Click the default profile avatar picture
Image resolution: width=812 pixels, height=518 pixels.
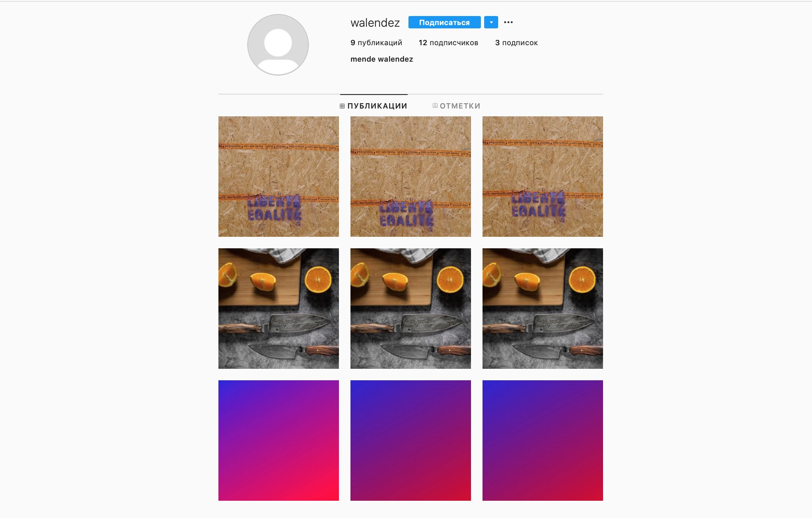278,45
